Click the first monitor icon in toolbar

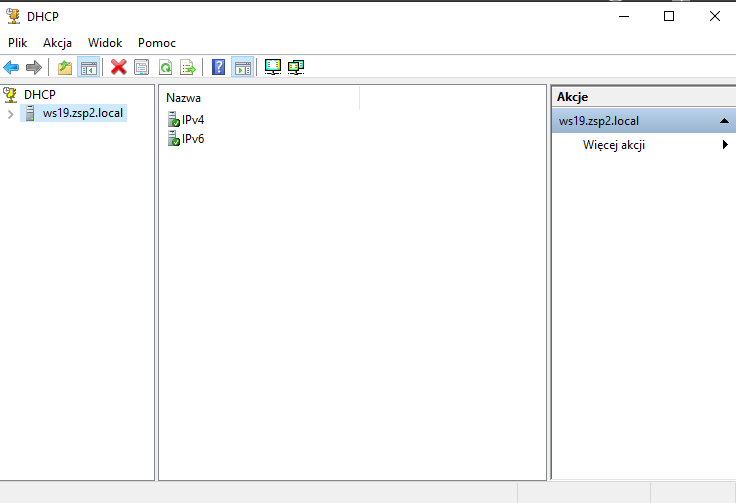coord(273,67)
